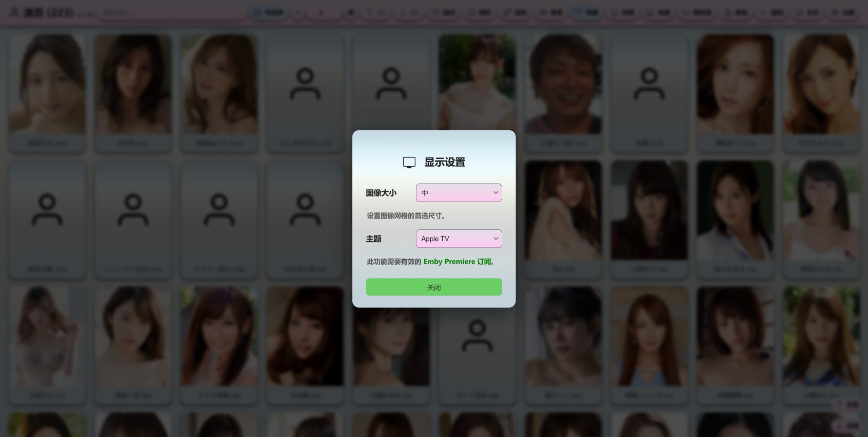This screenshot has width=868, height=437.
Task: Click the green 关闭 button
Action: (x=434, y=287)
